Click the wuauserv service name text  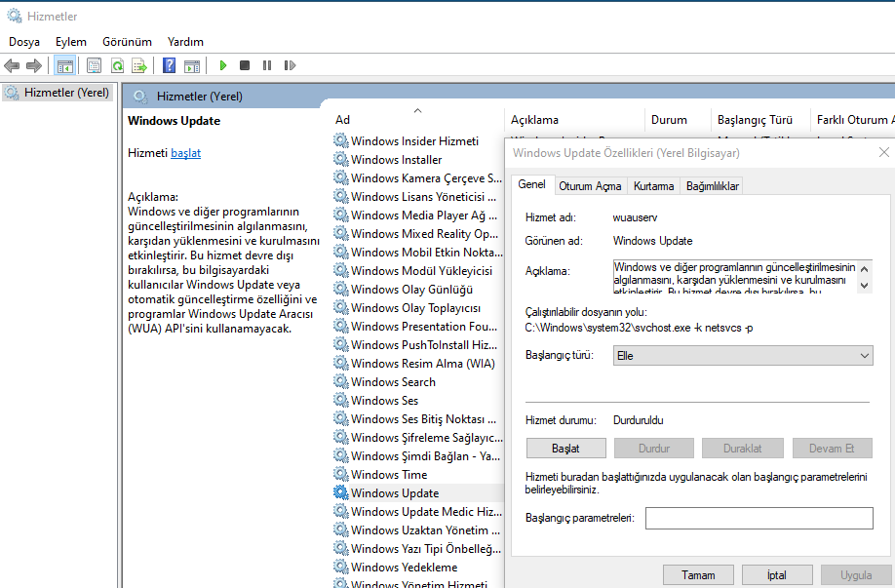[x=636, y=217]
